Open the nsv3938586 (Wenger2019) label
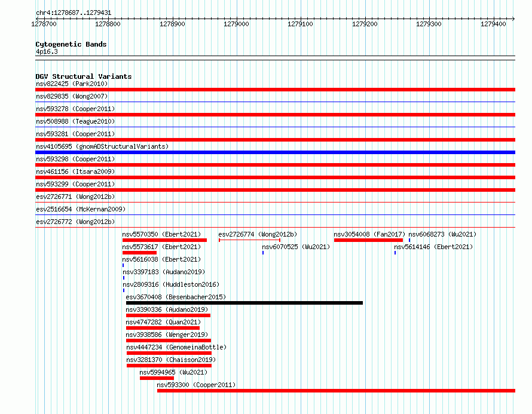The width and height of the screenshot is (532, 414). tap(167, 335)
